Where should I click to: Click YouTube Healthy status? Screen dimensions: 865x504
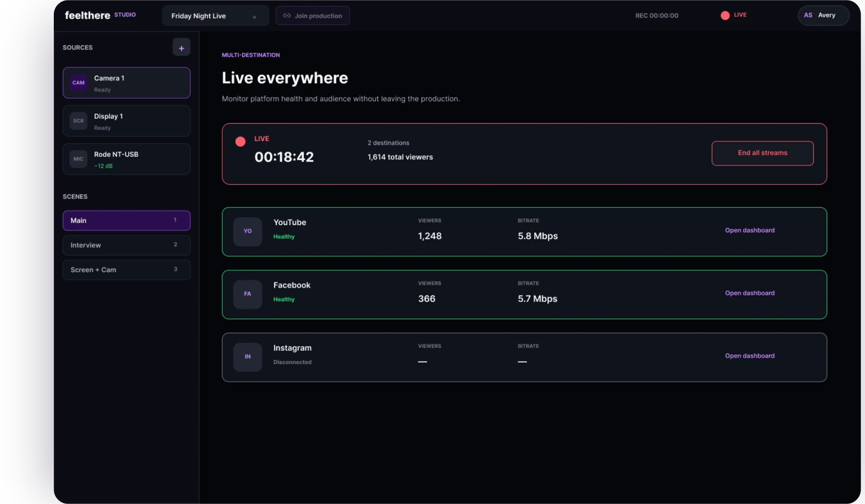(x=284, y=237)
